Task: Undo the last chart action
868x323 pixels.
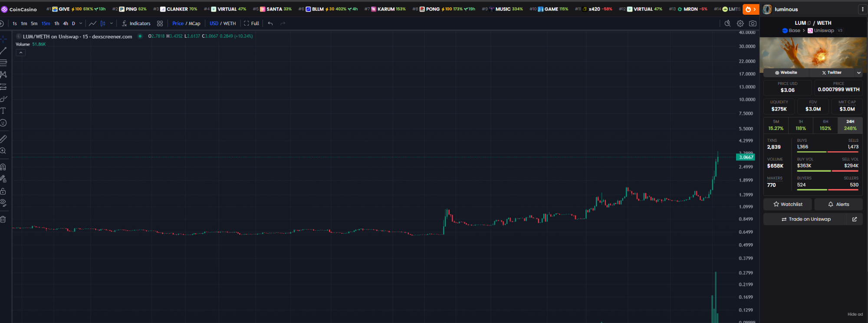Action: point(270,23)
